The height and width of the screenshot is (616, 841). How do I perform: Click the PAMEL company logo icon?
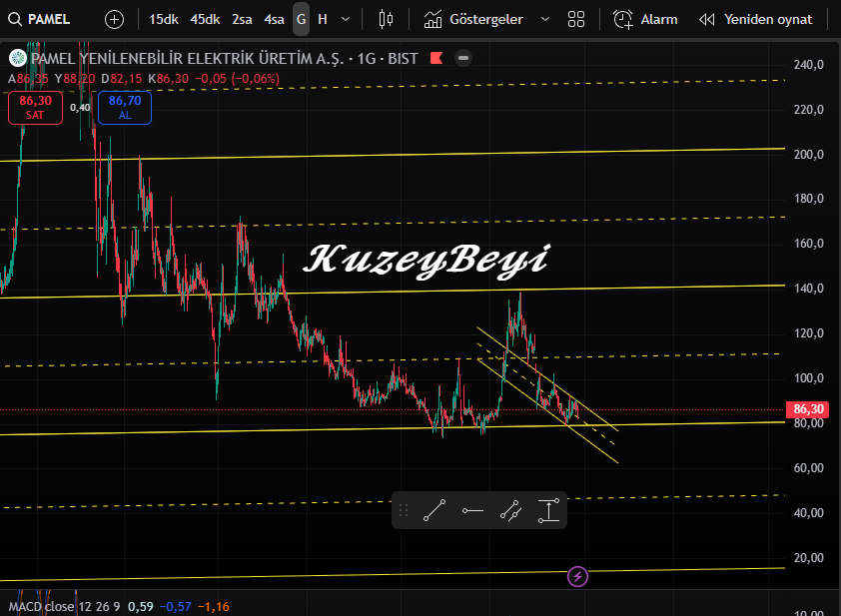(x=18, y=58)
